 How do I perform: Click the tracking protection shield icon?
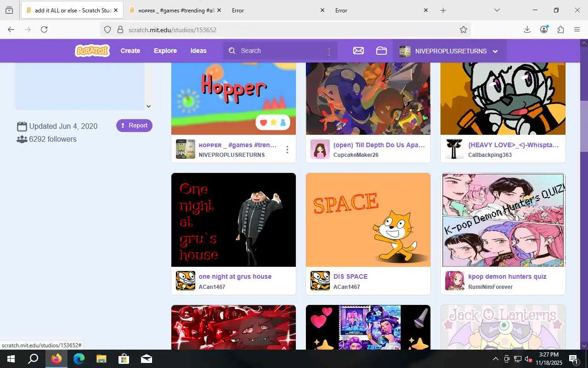pyautogui.click(x=107, y=29)
